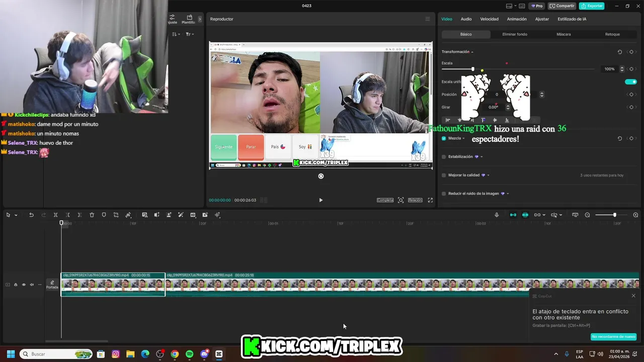Open the selection tool dropdown arrow
The image size is (644, 362).
click(x=16, y=215)
